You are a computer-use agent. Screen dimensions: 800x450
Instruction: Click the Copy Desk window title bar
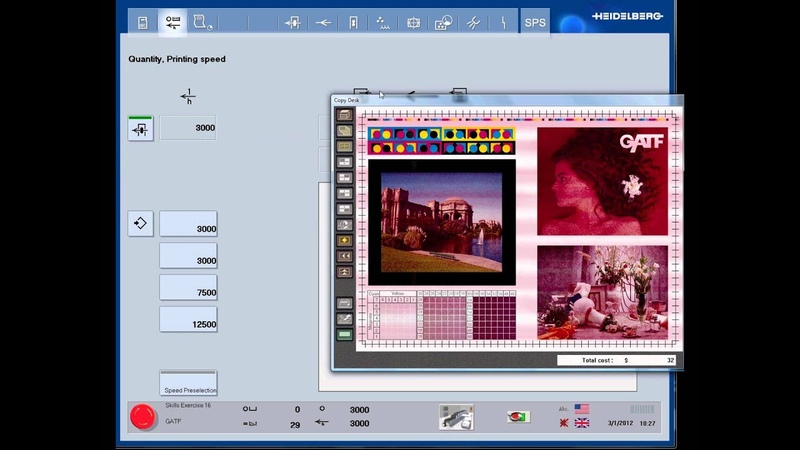point(507,100)
